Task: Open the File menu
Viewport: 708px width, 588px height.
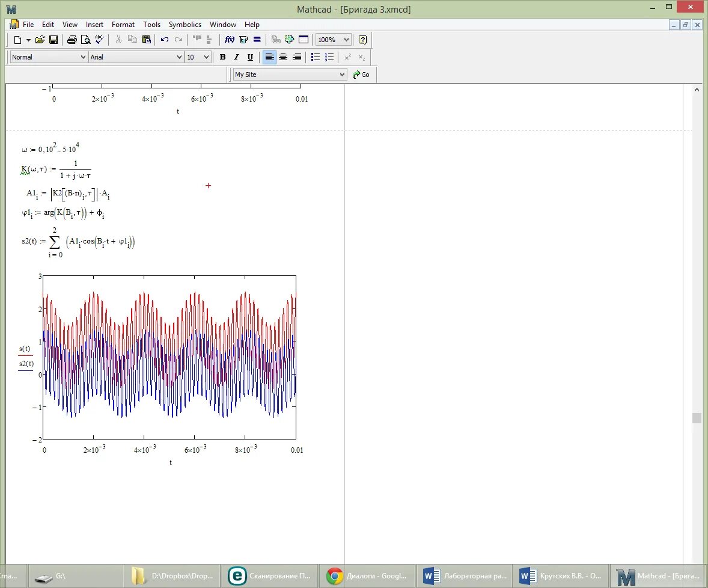Action: pyautogui.click(x=28, y=25)
